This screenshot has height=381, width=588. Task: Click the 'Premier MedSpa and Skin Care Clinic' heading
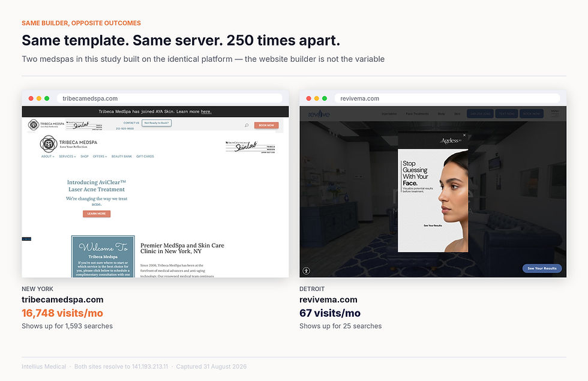[x=182, y=248]
